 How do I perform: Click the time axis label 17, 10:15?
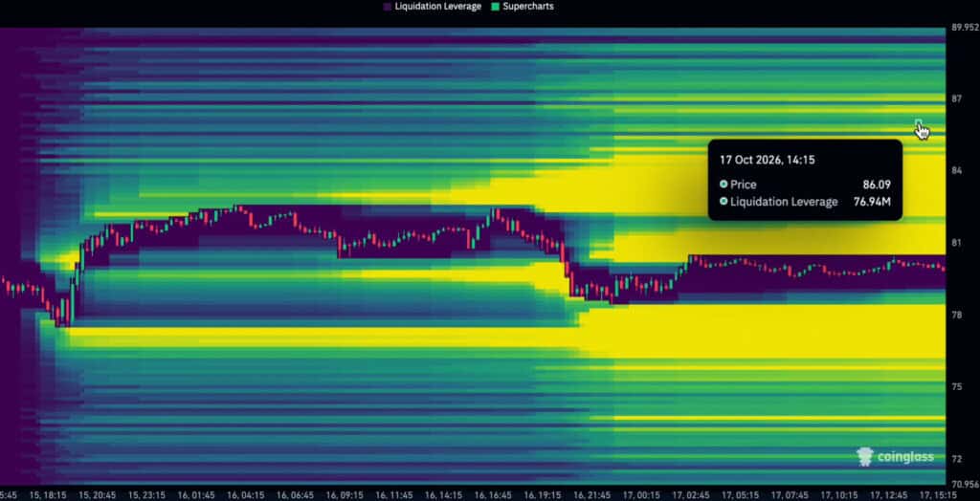click(839, 494)
